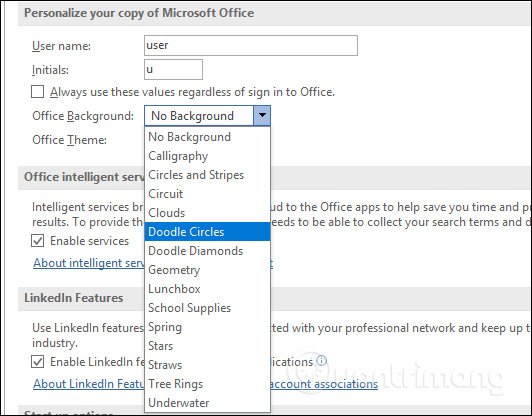Select highlighted Doodle Circles option
This screenshot has height=416, width=532.
coord(207,232)
